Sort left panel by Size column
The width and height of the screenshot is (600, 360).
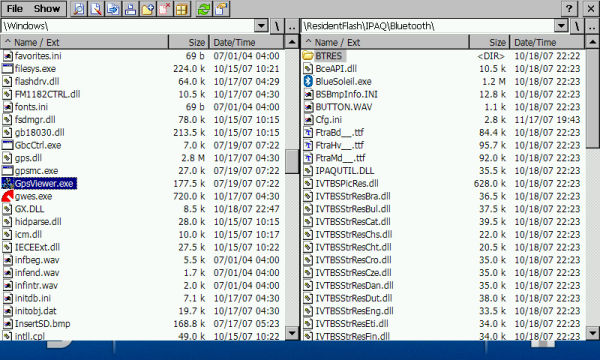[189, 42]
